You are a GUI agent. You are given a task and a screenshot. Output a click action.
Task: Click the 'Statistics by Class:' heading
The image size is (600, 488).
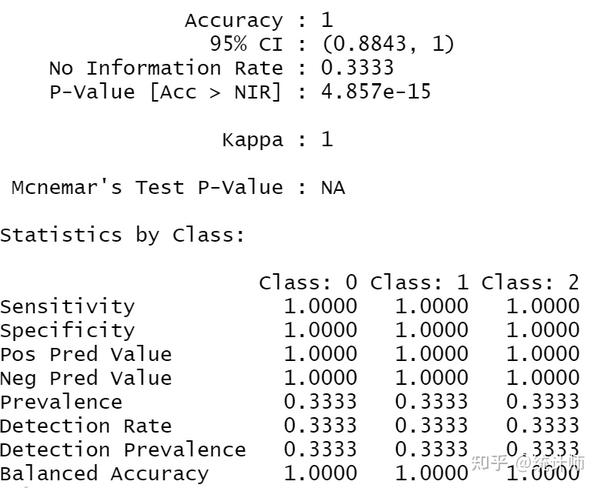(x=123, y=236)
